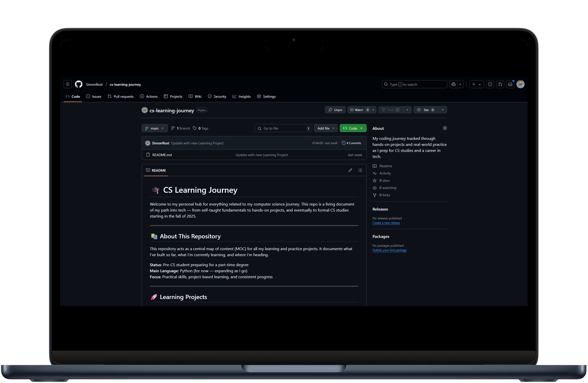Screen dimensions: 588x383
Task: Open cs-learning-journey breadcrumb link
Action: [x=125, y=84]
